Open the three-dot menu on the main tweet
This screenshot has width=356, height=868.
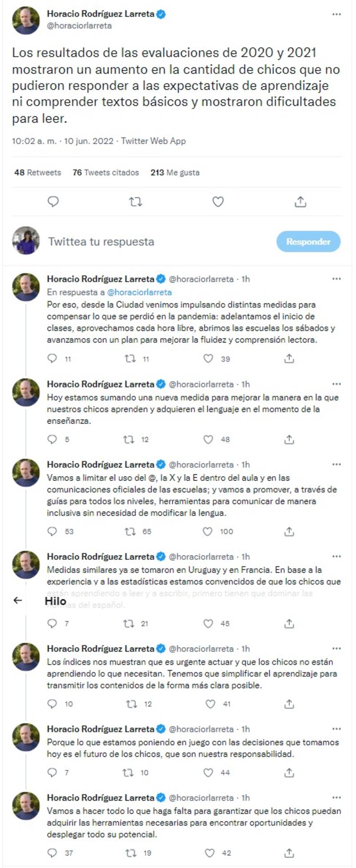336,15
